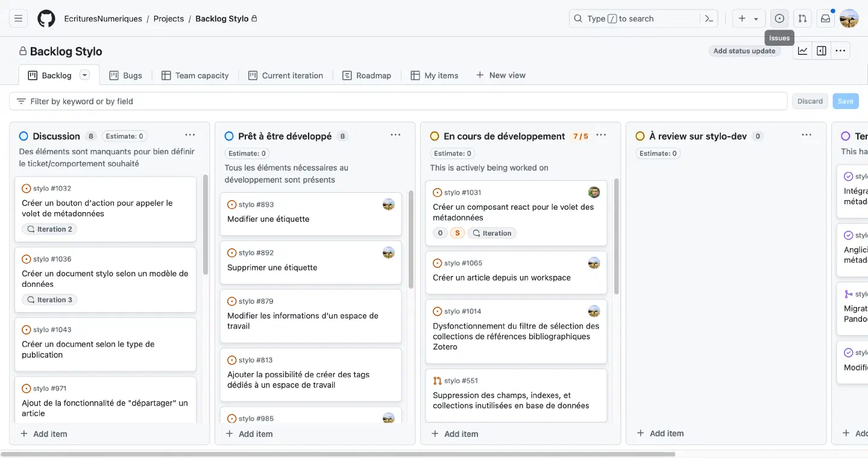Open the hamburger navigation menu
This screenshot has height=458, width=868.
[18, 19]
